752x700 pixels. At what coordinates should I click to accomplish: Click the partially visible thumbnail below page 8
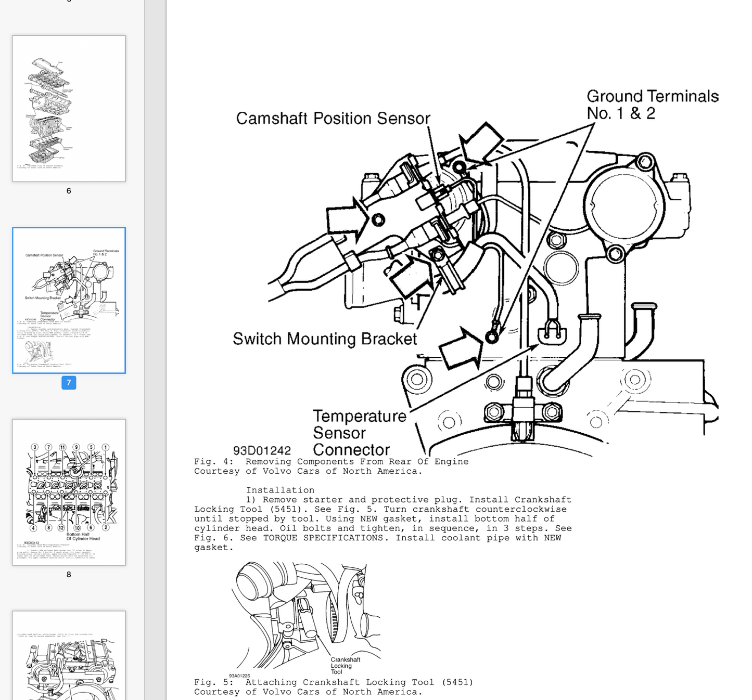click(x=69, y=656)
